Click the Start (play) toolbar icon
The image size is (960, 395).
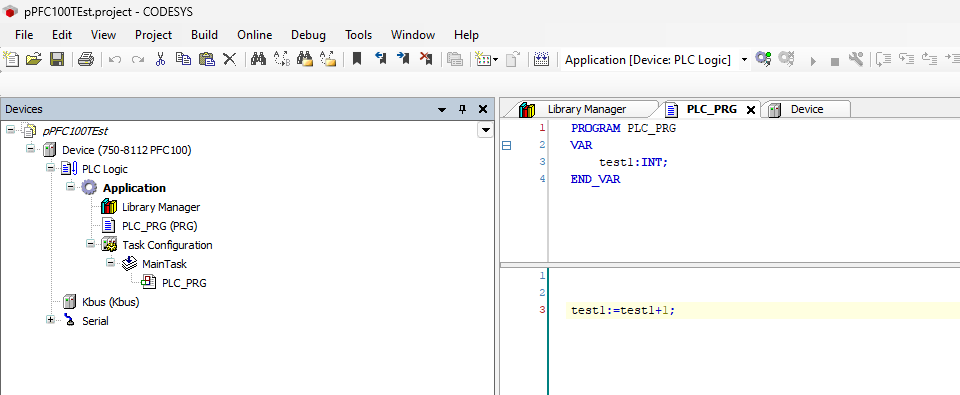point(813,61)
